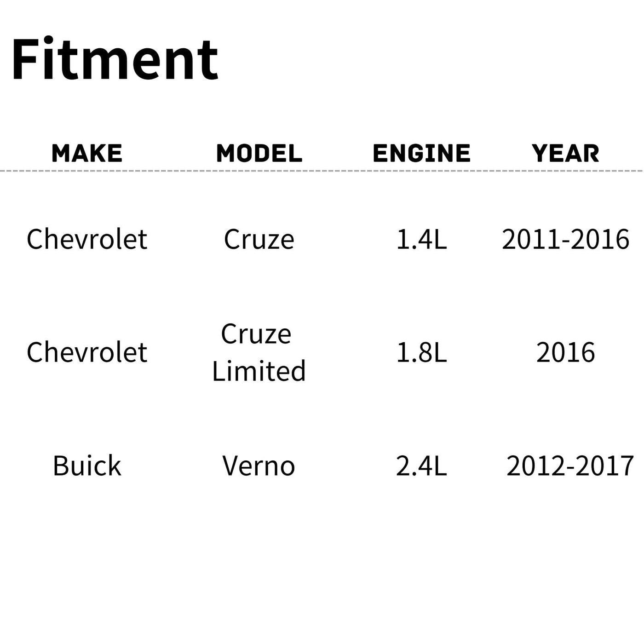
Task: Click the dashed divider line under headers
Action: pos(322,171)
